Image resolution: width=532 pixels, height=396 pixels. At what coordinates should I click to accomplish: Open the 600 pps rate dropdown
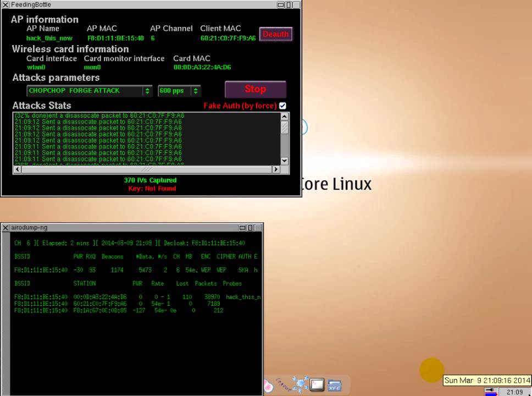tap(179, 91)
